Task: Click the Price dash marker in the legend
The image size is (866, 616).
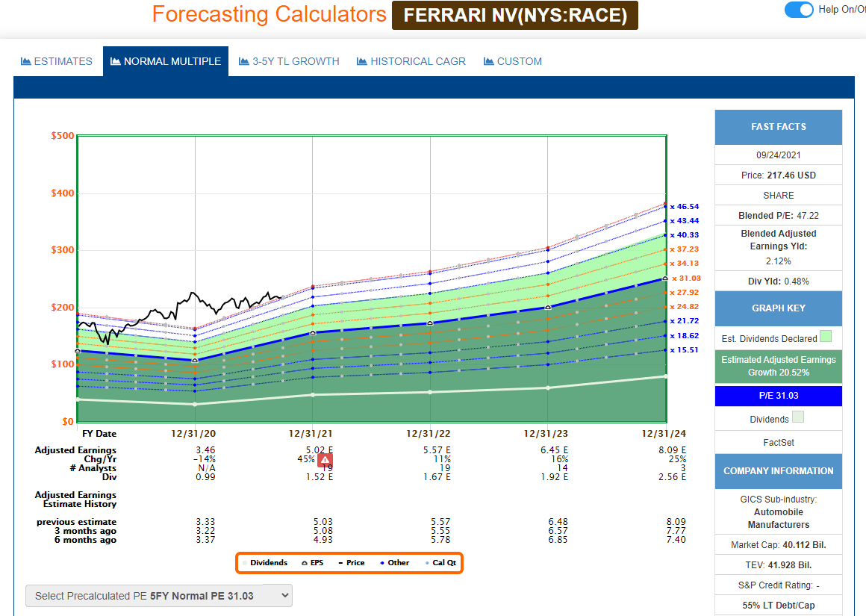Action: click(341, 563)
